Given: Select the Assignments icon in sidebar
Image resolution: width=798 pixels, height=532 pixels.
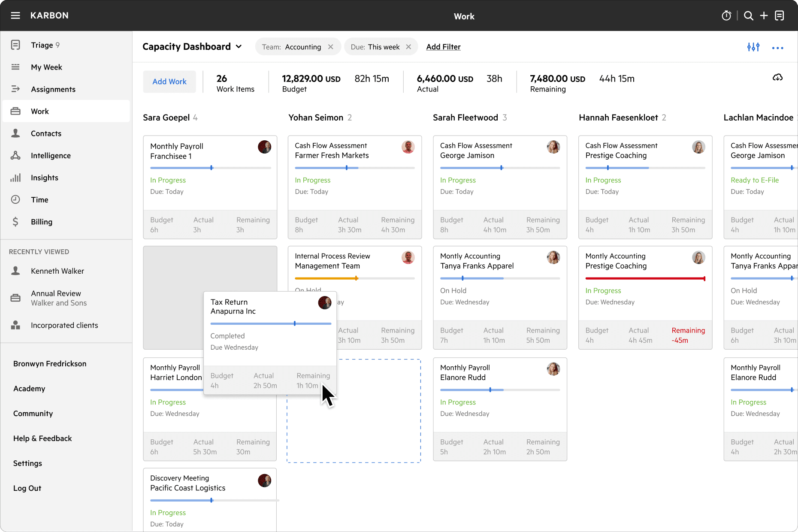Looking at the screenshot, I should point(16,89).
